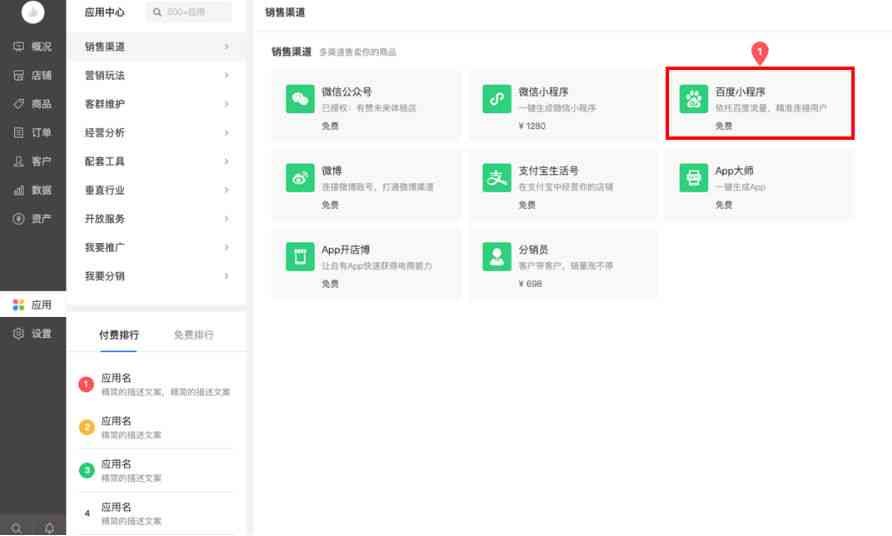Click the red rank 1 badge
The height and width of the screenshot is (536, 892).
point(86,385)
